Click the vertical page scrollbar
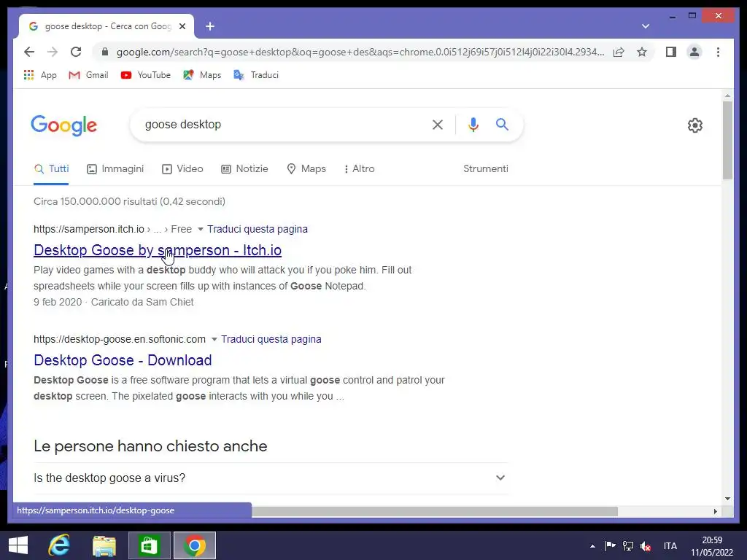This screenshot has height=560, width=747. pos(727,141)
